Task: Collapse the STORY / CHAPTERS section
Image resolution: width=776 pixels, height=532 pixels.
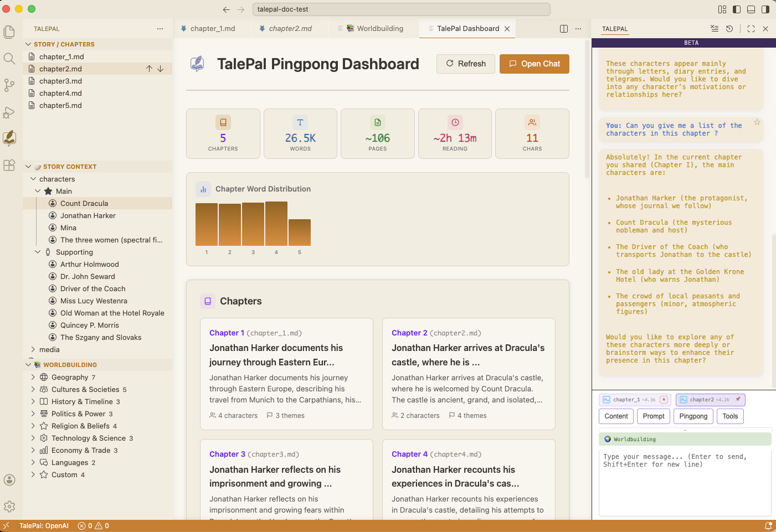Action: point(28,44)
